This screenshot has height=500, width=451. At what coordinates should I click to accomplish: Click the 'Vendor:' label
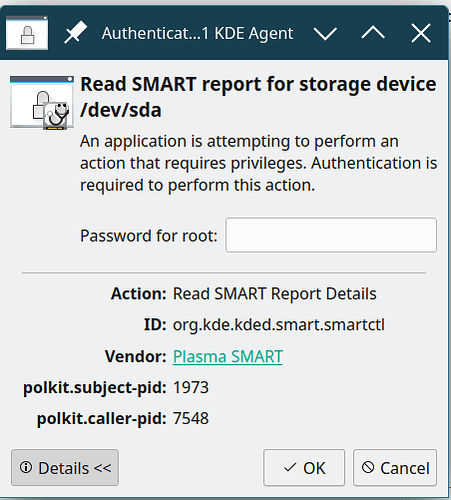click(x=136, y=356)
